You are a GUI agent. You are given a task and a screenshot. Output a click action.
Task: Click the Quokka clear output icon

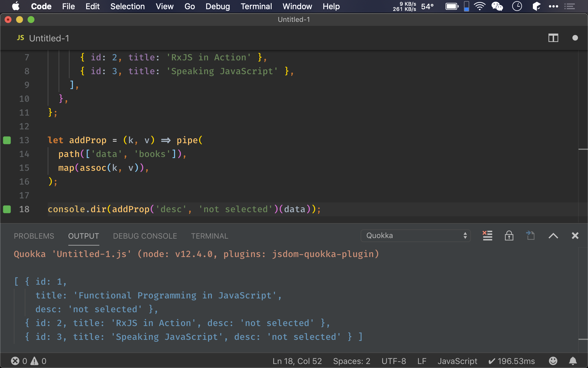click(488, 235)
